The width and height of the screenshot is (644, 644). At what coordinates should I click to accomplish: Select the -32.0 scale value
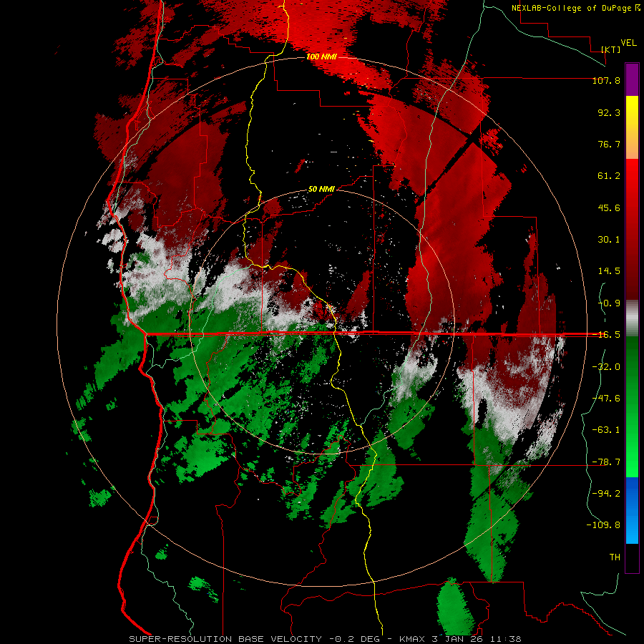pos(606,367)
